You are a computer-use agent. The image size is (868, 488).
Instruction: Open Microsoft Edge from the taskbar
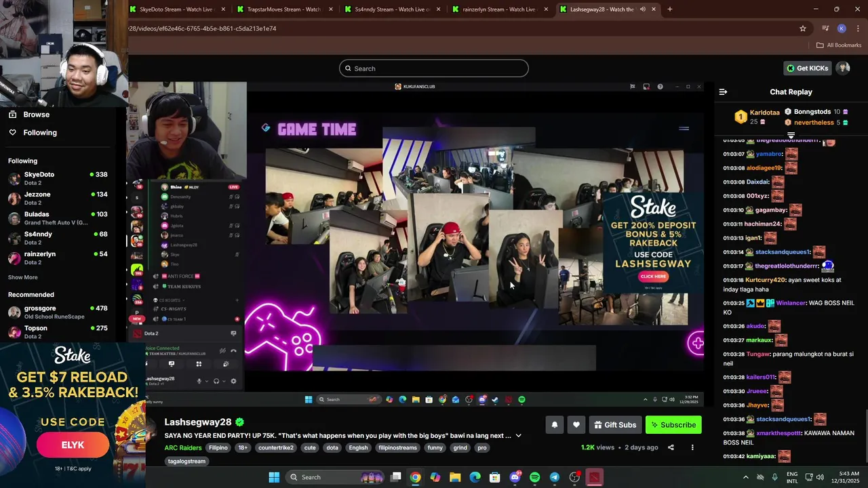475,477
